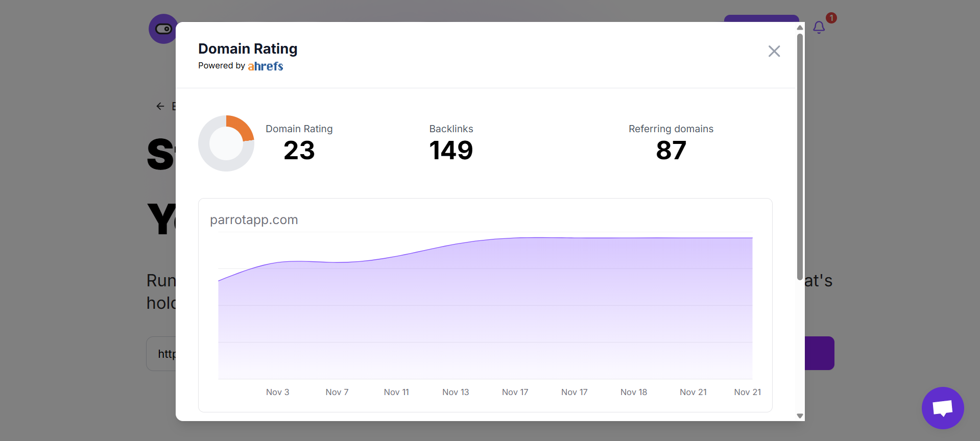Click the parrotapp.com chart title
The width and height of the screenshot is (980, 441).
[254, 220]
